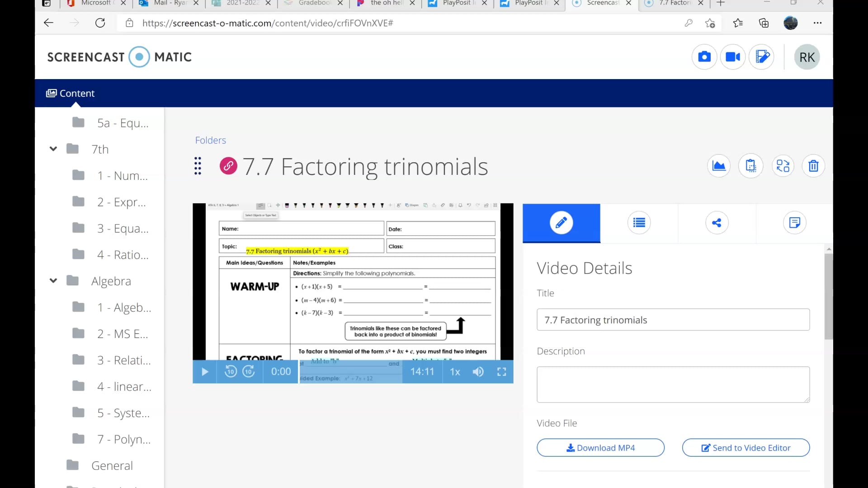Open the notes tab with sticky-note icon

tap(794, 222)
